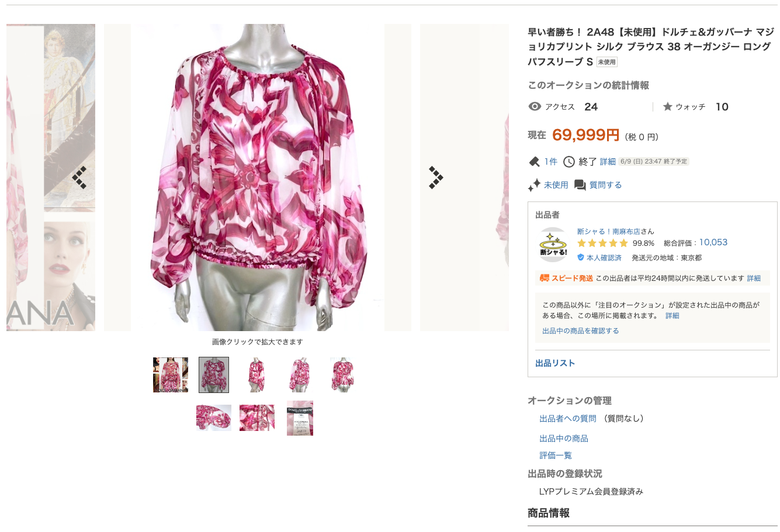Screen dimensions: 780x532
Task: Click the sparkle icon beside 未使用
Action: coord(534,185)
